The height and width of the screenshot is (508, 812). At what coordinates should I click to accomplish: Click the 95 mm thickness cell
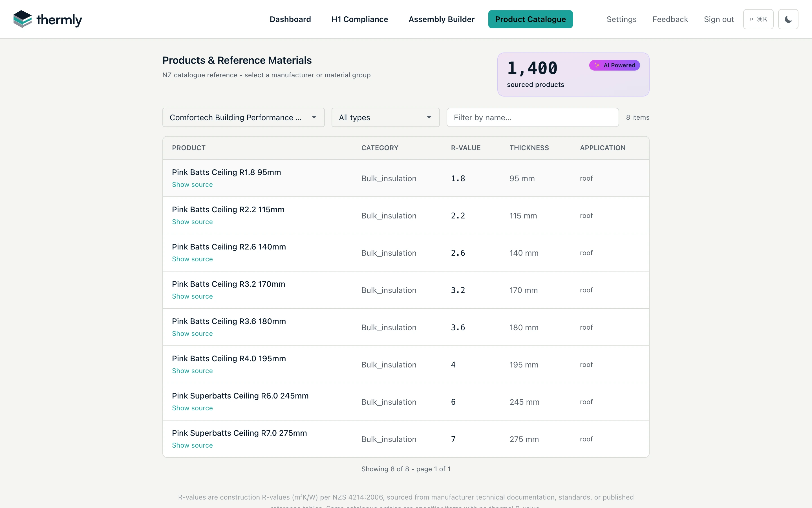(522, 178)
